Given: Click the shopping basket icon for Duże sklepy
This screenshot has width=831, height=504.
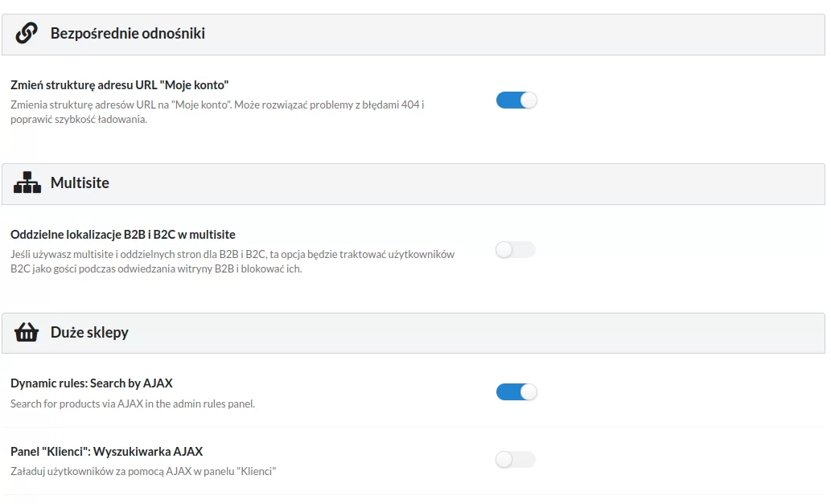Looking at the screenshot, I should coord(27,333).
